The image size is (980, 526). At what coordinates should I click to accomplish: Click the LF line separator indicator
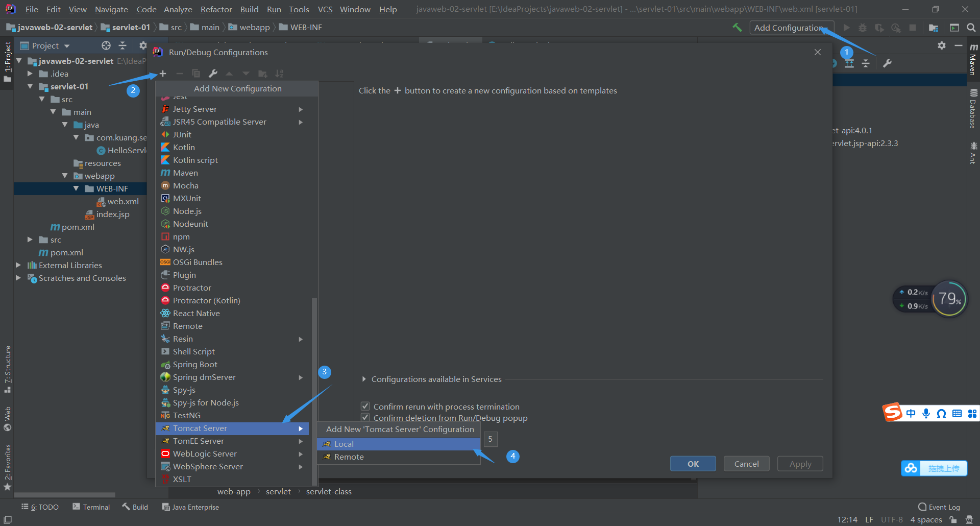click(869, 519)
